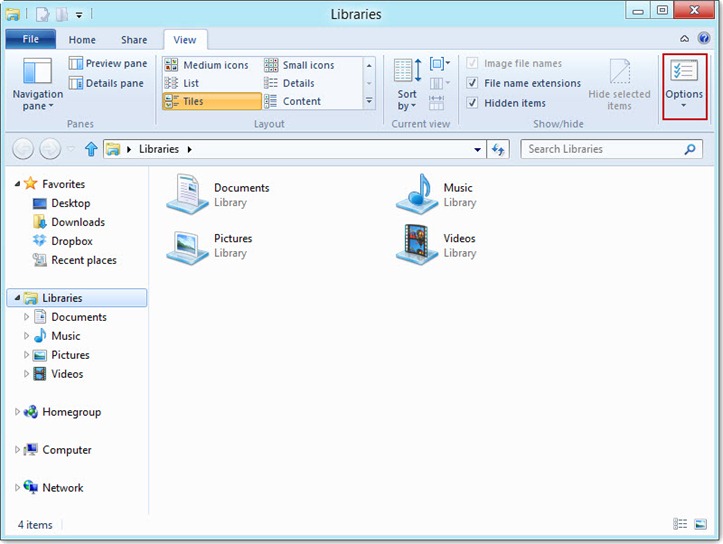The width and height of the screenshot is (723, 544).
Task: Expand the Homegroup tree node
Action: (18, 412)
